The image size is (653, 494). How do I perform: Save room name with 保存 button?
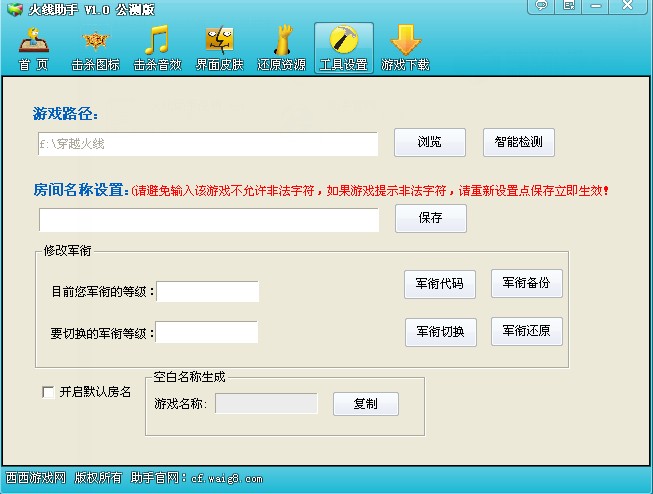click(430, 218)
